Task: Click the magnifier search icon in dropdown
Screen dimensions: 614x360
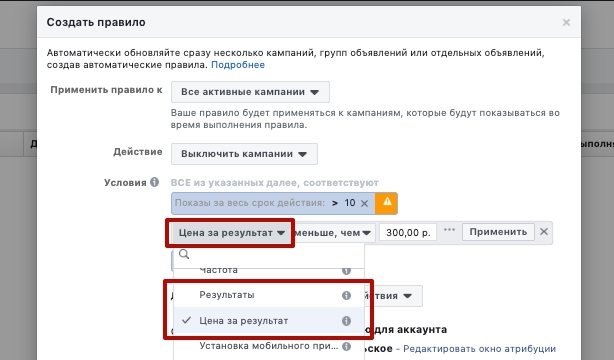Action: coord(184,254)
